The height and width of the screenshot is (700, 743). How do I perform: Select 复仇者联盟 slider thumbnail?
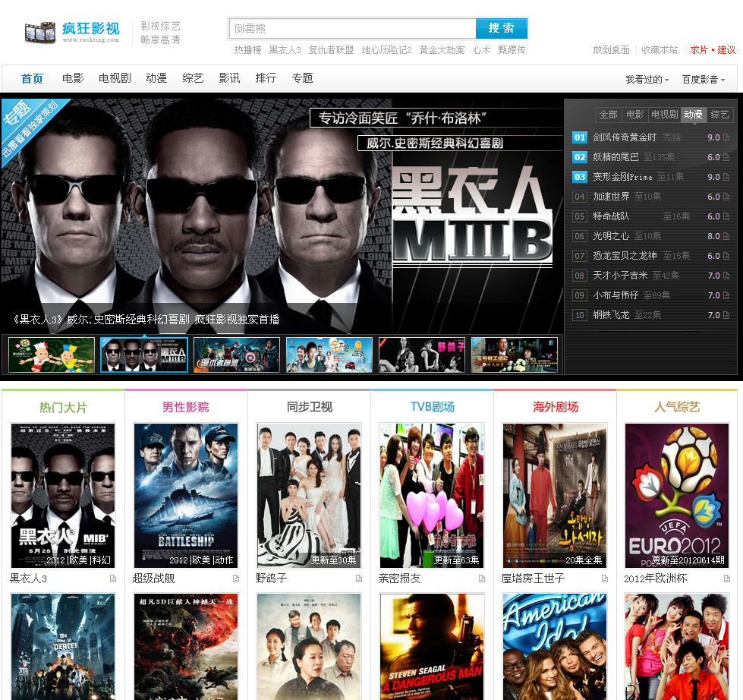click(x=237, y=355)
